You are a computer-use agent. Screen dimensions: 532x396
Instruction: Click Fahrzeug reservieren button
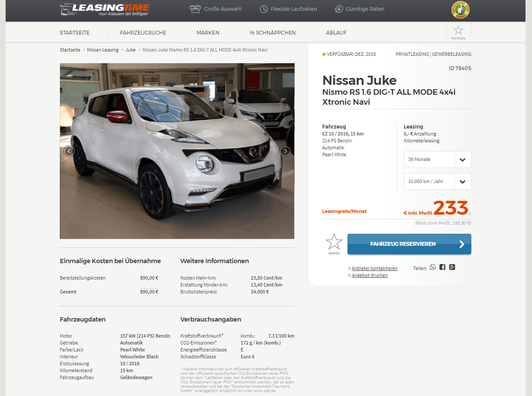click(x=409, y=244)
